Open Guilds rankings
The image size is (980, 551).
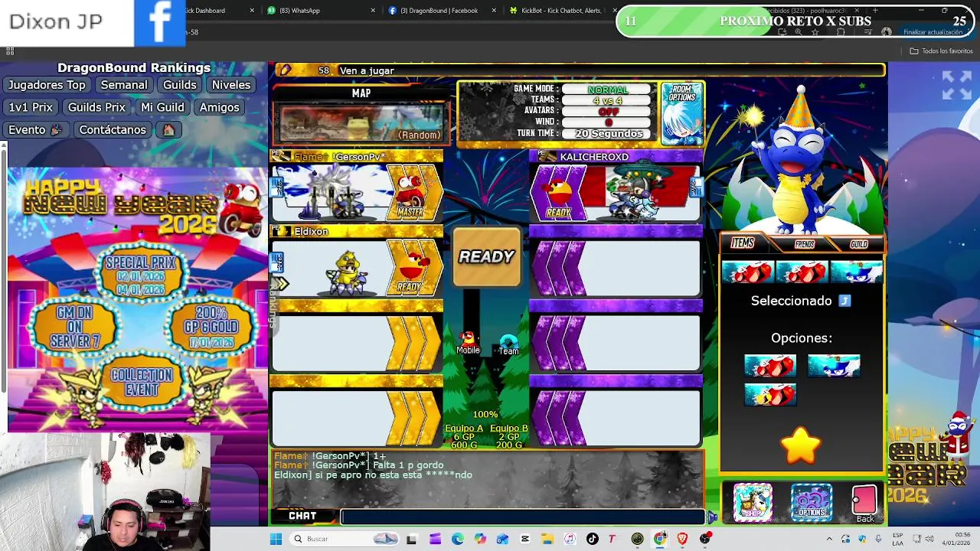[180, 85]
